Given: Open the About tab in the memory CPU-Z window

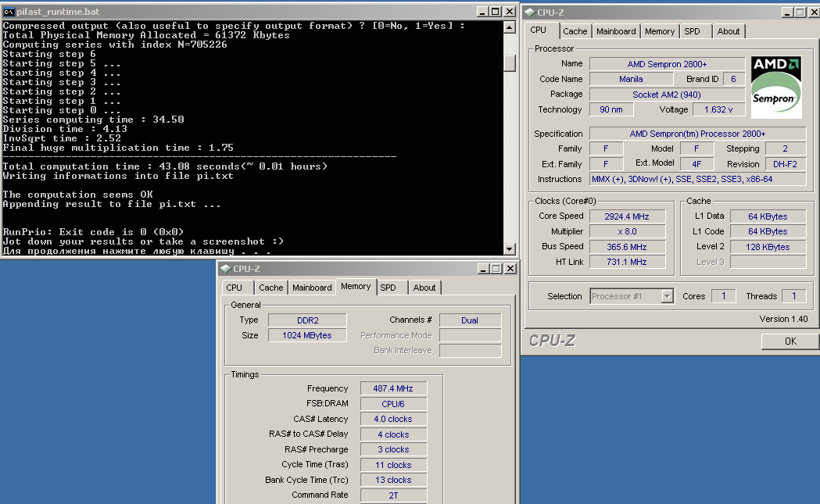Looking at the screenshot, I should (424, 288).
